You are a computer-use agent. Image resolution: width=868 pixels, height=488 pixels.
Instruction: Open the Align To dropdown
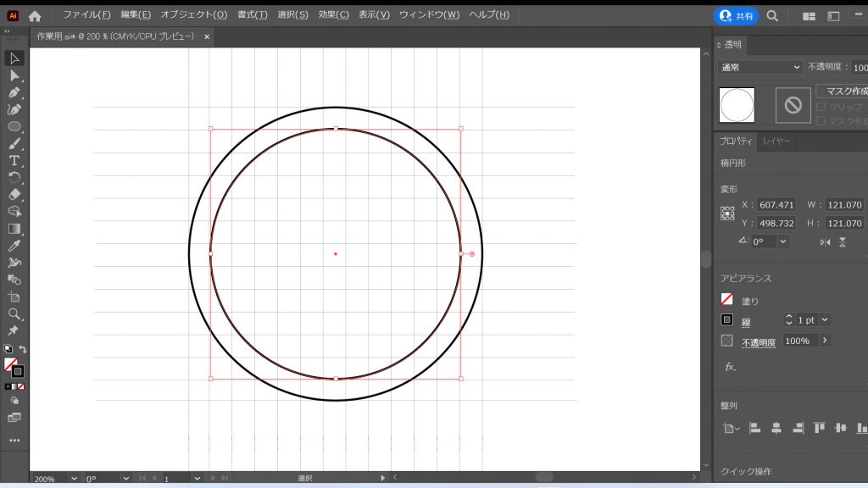click(731, 428)
